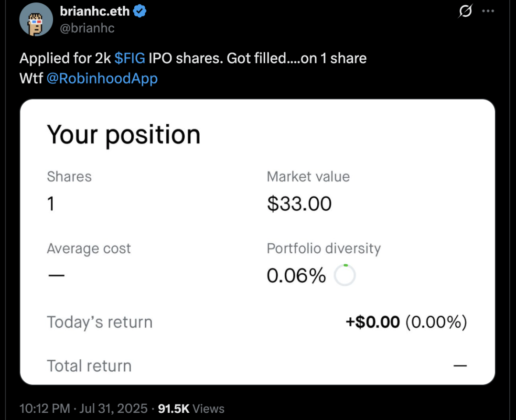Click the Total return label
Screen dimensions: 516x420
coord(89,366)
